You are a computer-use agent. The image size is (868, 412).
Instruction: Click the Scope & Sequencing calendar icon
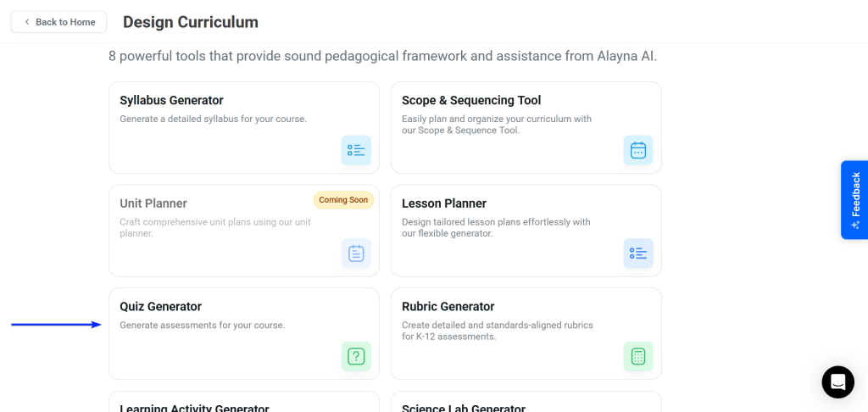point(638,150)
